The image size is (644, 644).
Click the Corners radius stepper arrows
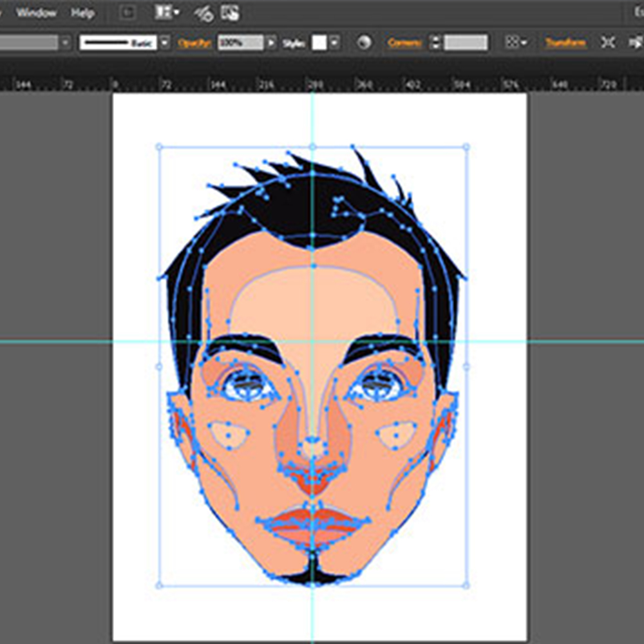point(435,43)
